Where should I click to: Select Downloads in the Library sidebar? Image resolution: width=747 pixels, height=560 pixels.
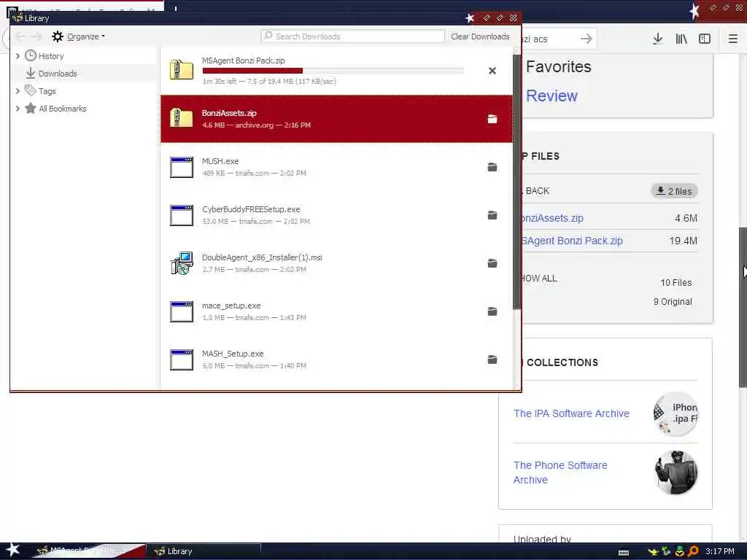coord(58,74)
